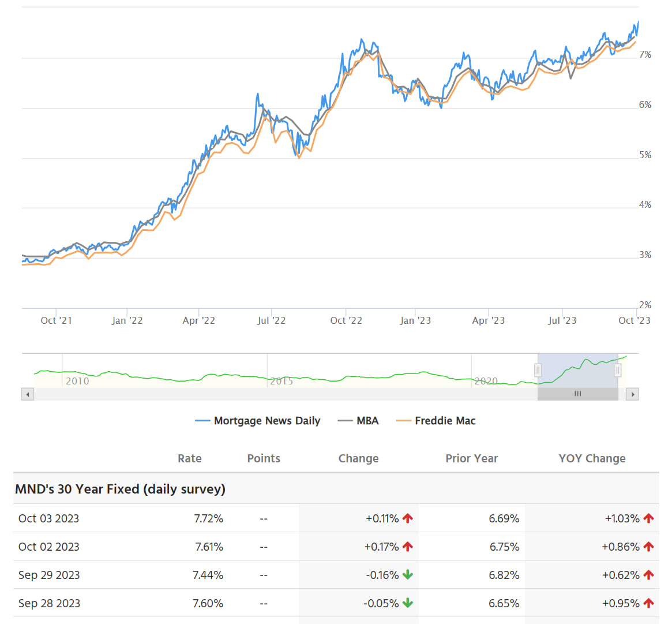
Task: Select the Sep 29 2023 row date
Action: pyautogui.click(x=49, y=575)
